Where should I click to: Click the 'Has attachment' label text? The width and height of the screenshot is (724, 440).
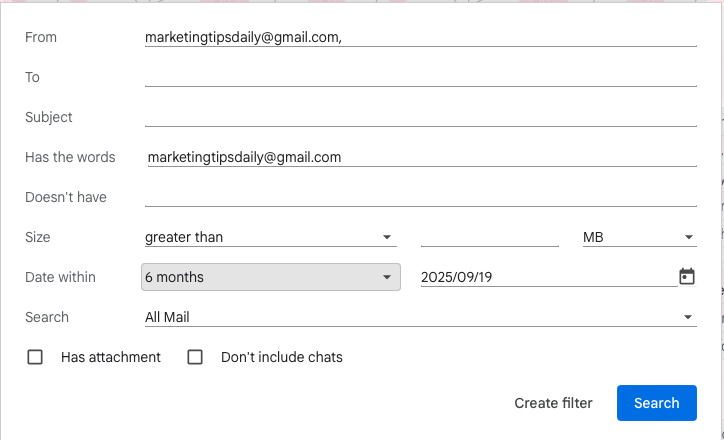(110, 357)
